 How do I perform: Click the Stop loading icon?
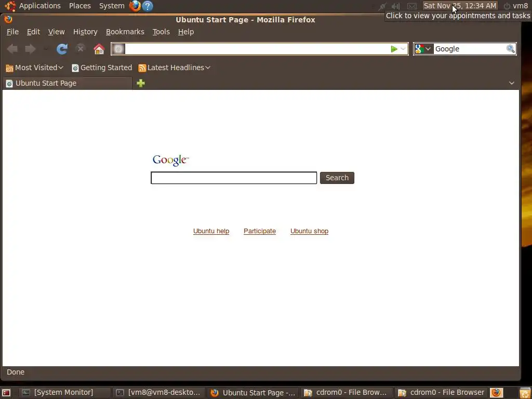click(x=81, y=48)
